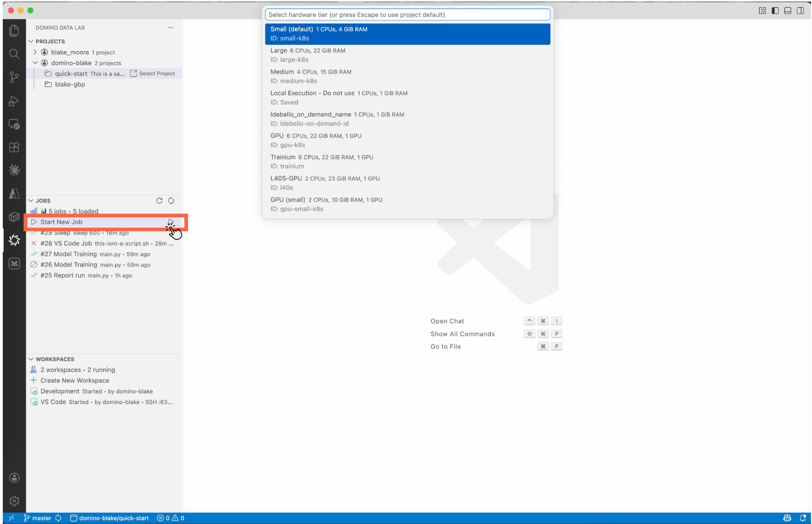Toggle the secondary side bar from the title bar
The image size is (812, 524).
click(800, 11)
